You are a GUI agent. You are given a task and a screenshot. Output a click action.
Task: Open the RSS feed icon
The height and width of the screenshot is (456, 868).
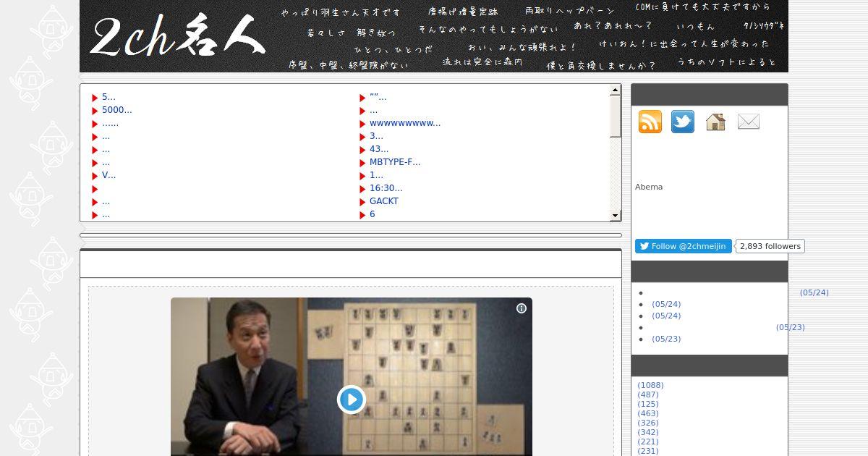tap(650, 122)
